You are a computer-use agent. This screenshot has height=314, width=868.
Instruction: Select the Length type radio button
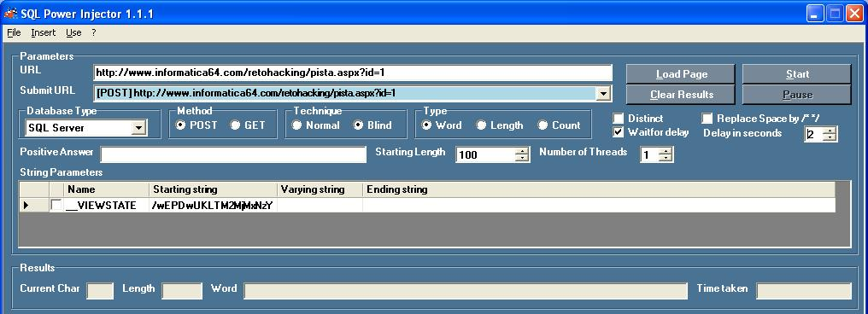(481, 125)
